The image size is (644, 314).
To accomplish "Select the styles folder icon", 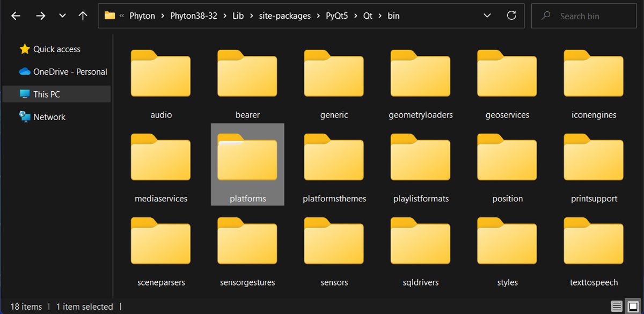I will pos(507,240).
